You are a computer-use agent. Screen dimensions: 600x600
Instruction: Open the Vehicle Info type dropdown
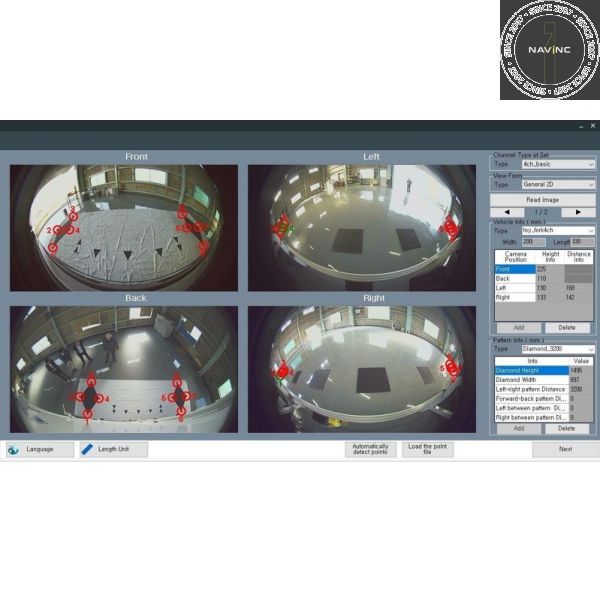[590, 230]
